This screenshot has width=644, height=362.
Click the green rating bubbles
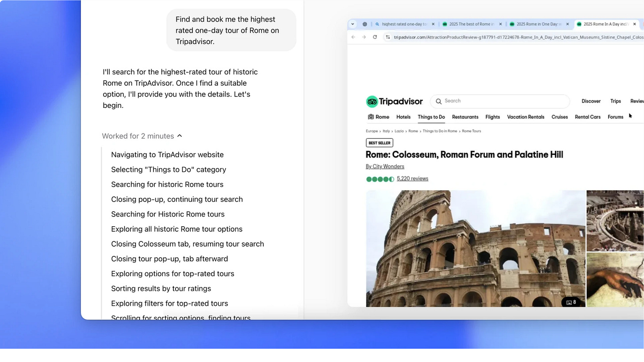pos(380,179)
